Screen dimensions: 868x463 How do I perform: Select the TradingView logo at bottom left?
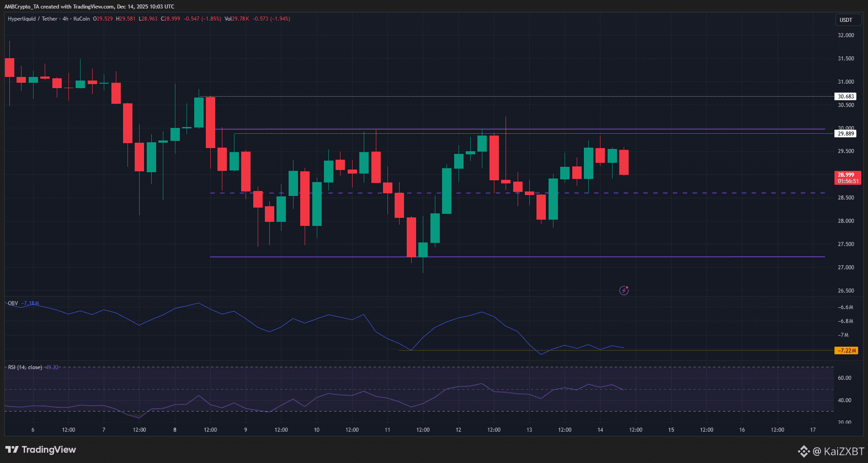point(40,449)
